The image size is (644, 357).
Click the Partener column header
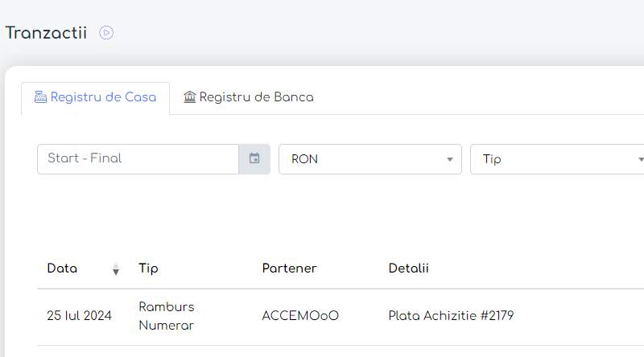(289, 269)
